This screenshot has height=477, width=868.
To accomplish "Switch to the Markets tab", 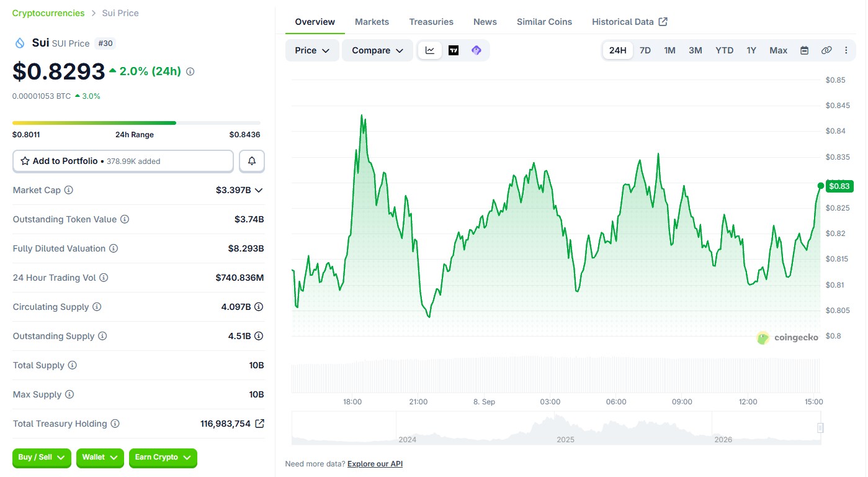I will coord(372,22).
